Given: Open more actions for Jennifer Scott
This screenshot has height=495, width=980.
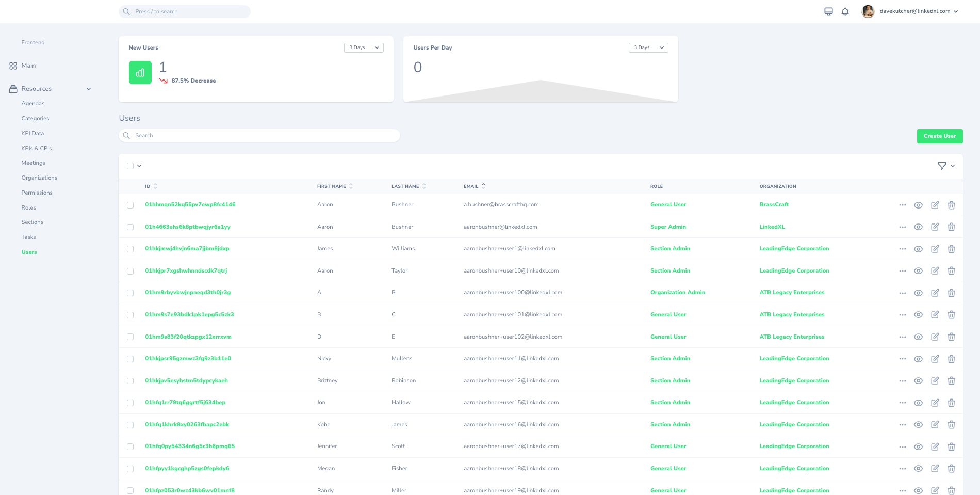Looking at the screenshot, I should coord(902,446).
